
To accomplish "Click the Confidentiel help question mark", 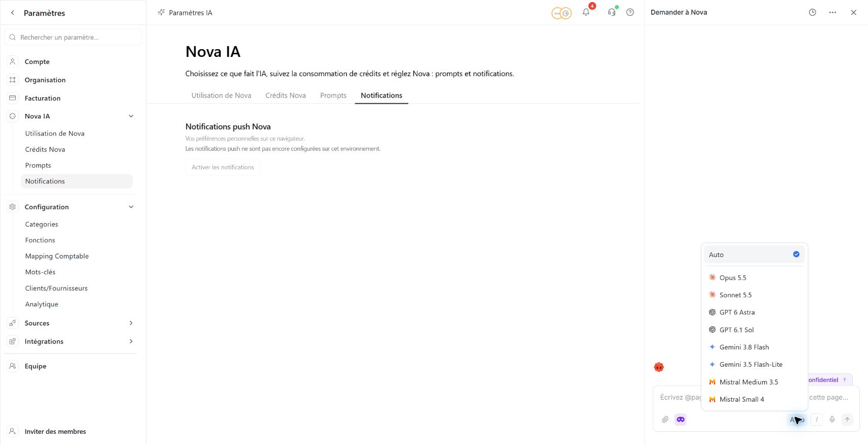I will pyautogui.click(x=845, y=380).
